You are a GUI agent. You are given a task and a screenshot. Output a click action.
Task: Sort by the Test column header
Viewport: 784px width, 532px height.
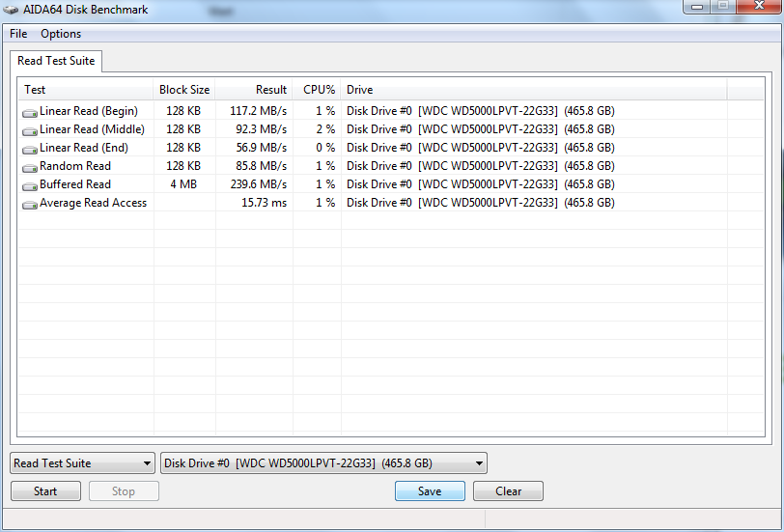point(86,90)
